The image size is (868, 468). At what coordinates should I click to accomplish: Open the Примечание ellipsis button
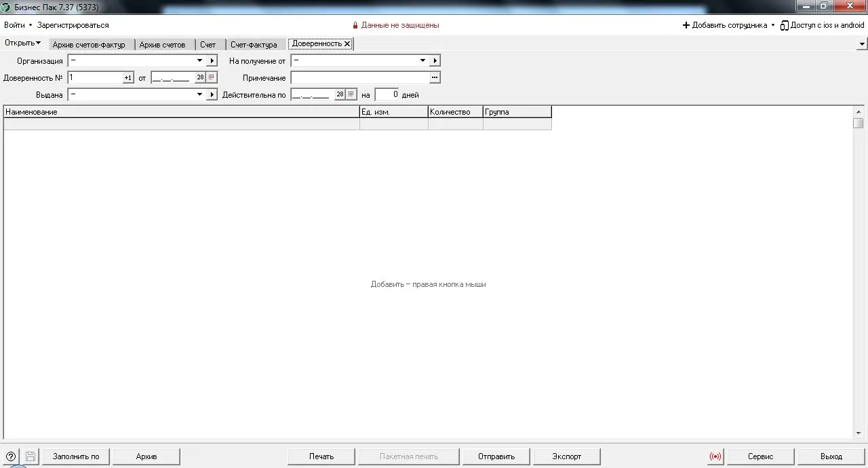(x=435, y=78)
